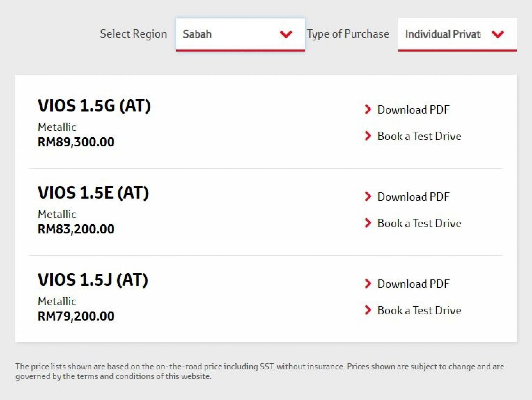Download PDF for VIOS 1.5J (AT)
Screen dimensions: 532x400
[x=413, y=284]
